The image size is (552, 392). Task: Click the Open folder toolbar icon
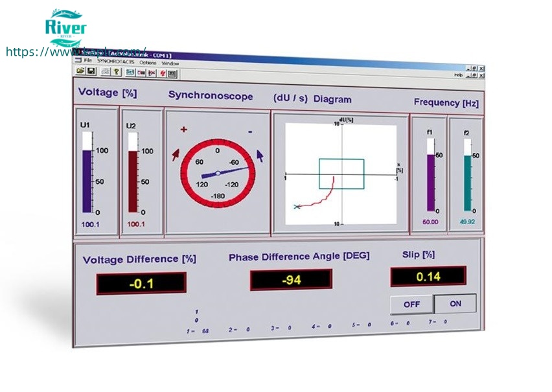[x=80, y=71]
